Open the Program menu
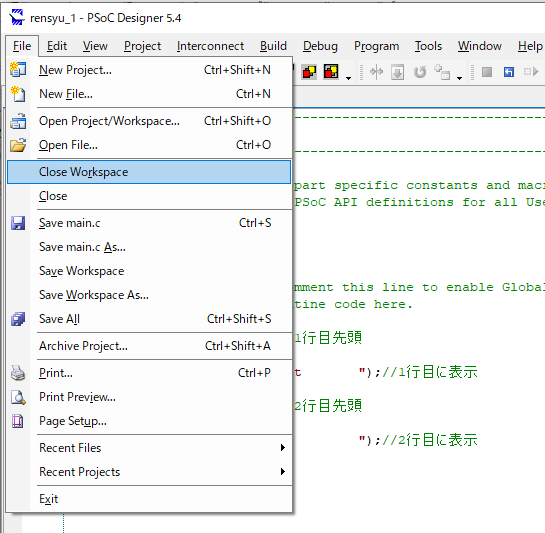 376,46
